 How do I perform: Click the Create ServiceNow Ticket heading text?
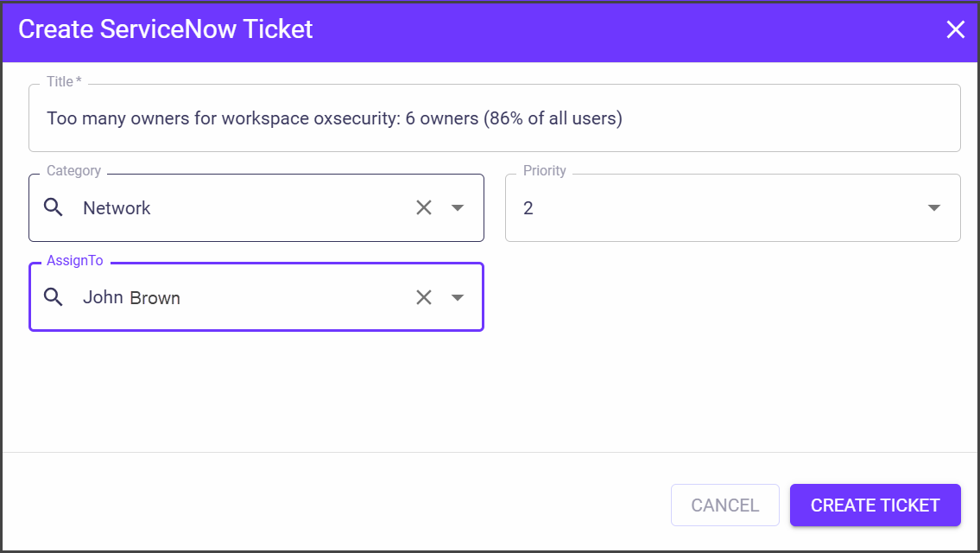[166, 29]
